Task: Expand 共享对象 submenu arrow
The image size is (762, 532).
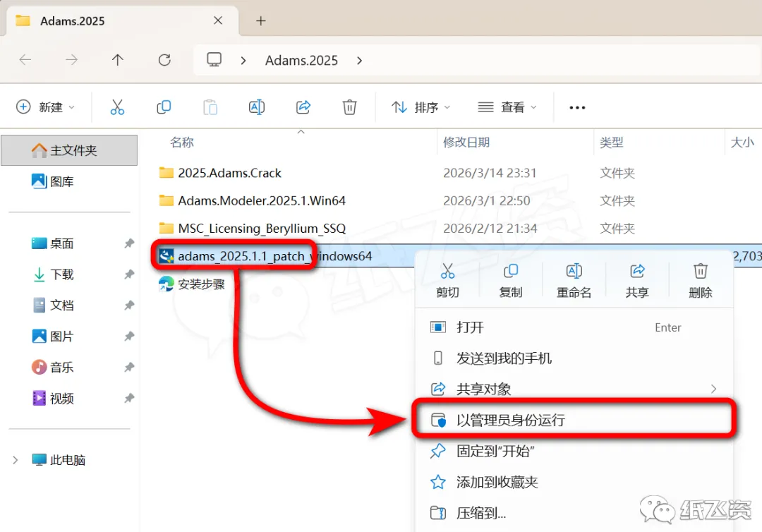Action: [713, 389]
